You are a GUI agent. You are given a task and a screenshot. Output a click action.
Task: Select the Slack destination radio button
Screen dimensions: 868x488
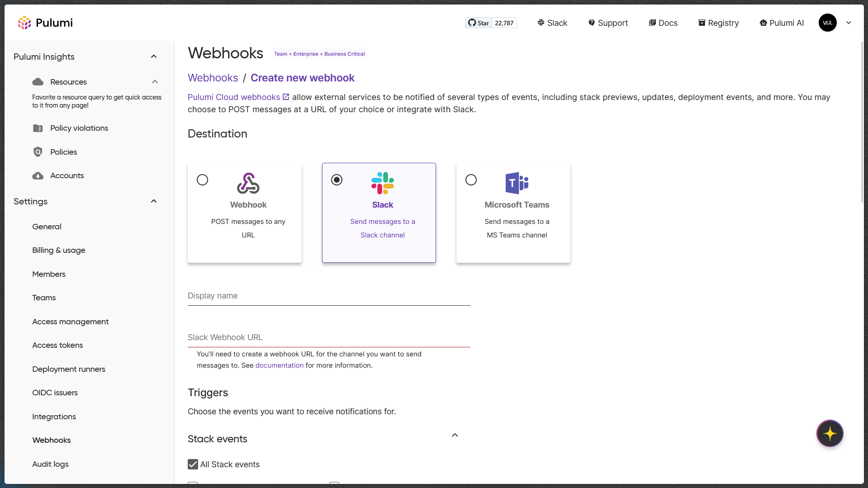click(x=337, y=180)
